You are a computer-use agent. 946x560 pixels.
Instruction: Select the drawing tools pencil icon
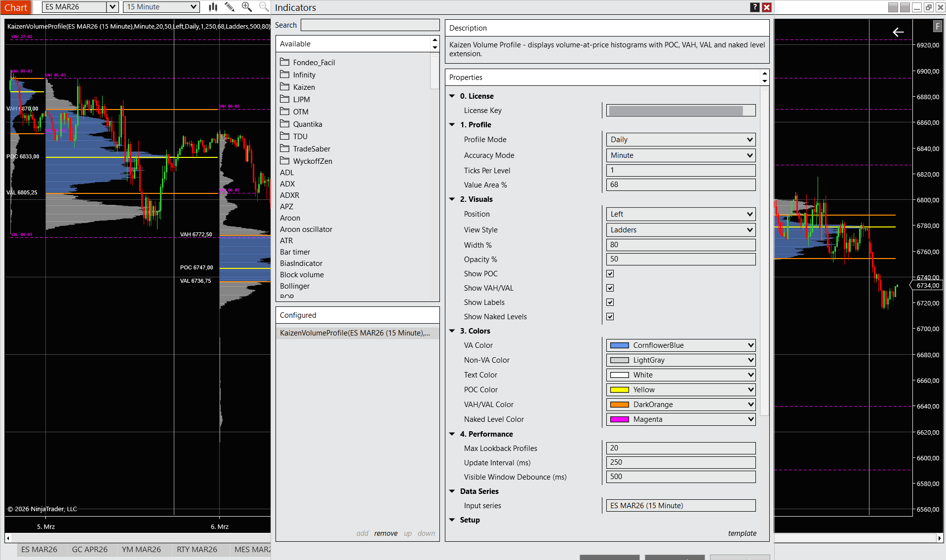pyautogui.click(x=230, y=7)
